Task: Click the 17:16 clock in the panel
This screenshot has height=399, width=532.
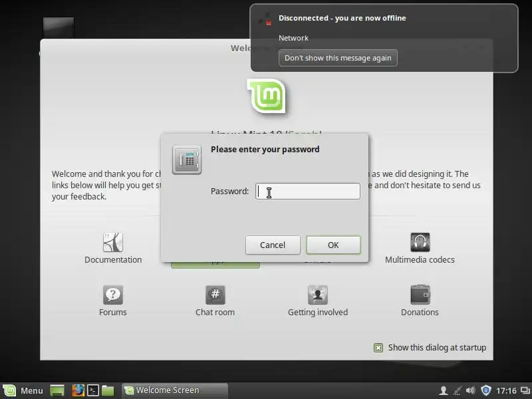Action: pyautogui.click(x=506, y=391)
